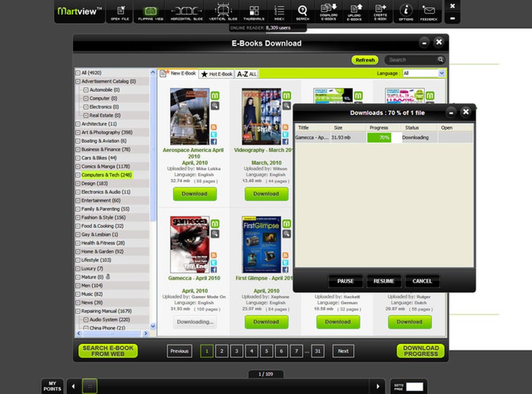Switch to the New E-Book tab
The image size is (532, 394).
[x=178, y=73]
